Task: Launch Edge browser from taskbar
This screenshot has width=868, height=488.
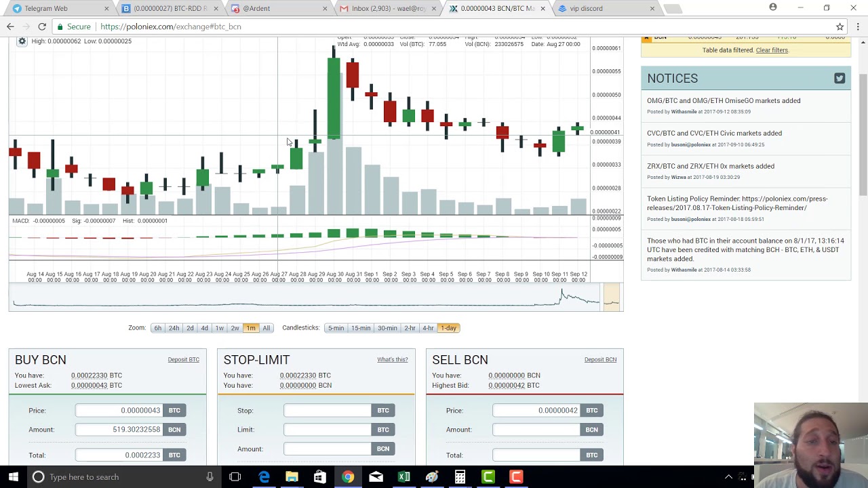Action: tap(264, 476)
